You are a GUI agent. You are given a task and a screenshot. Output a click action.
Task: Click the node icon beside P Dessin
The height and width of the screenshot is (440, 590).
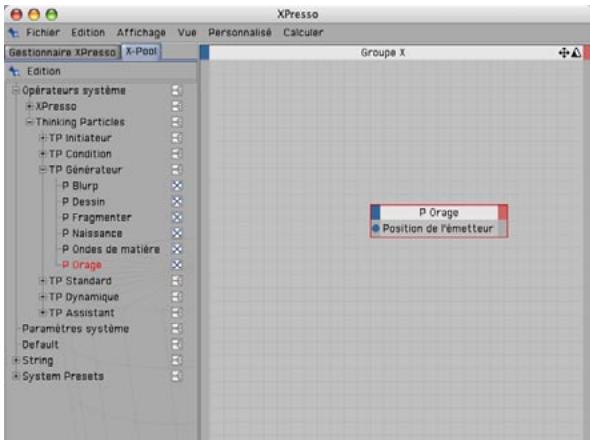click(x=177, y=201)
